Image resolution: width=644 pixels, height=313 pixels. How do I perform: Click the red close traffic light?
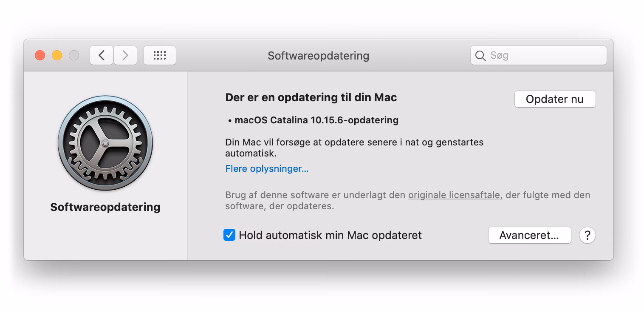click(40, 55)
